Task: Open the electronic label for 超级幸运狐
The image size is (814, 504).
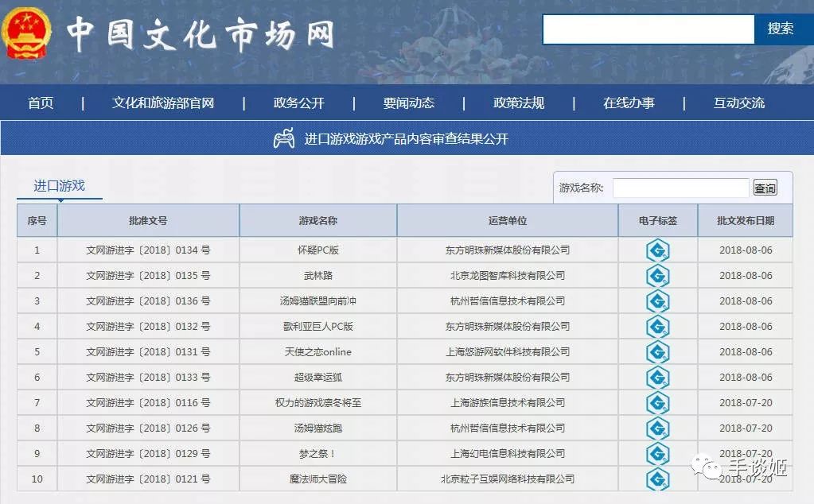Action: point(657,377)
